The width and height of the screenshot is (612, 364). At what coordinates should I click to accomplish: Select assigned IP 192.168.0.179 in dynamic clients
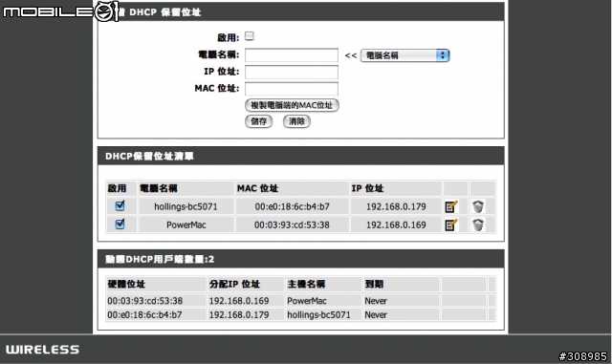tap(239, 315)
